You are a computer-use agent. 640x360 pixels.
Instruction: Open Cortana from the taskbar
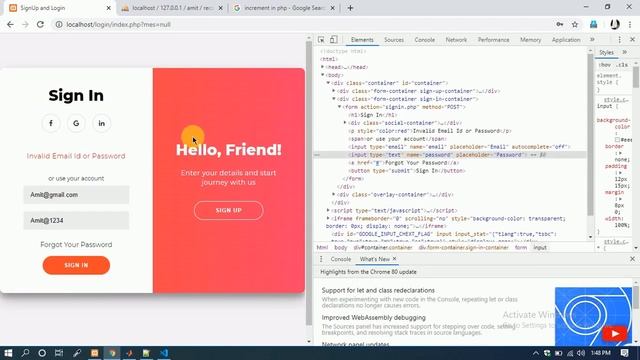[42, 353]
